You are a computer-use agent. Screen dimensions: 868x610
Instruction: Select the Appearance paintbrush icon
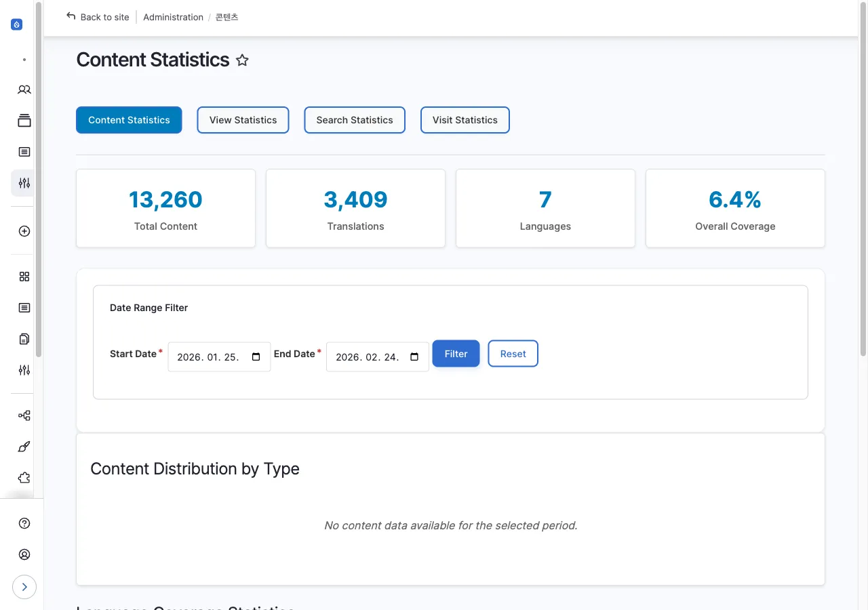click(24, 447)
